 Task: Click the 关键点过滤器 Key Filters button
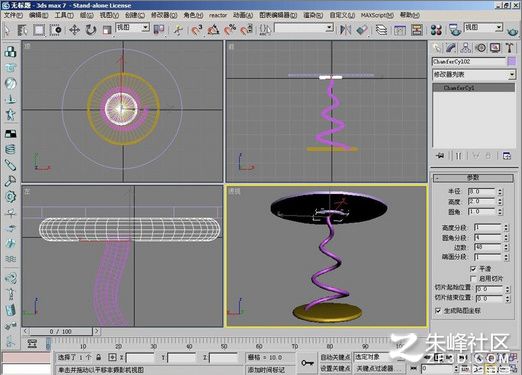tap(376, 368)
